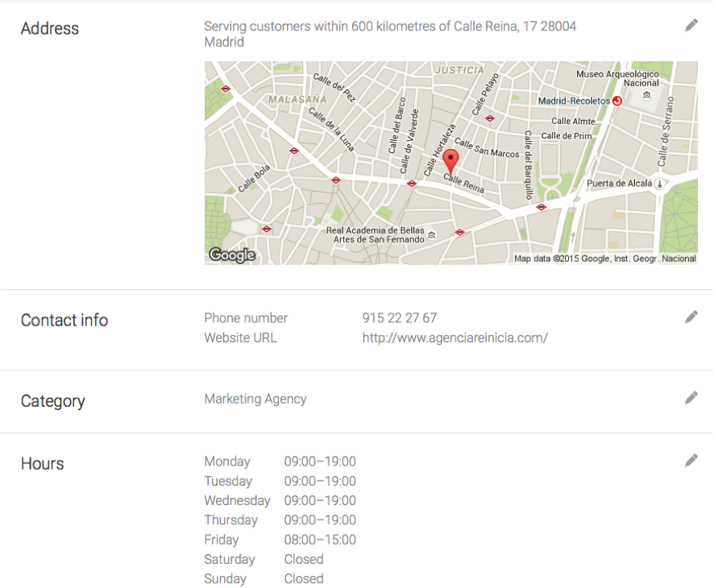Click the phone number 915 22 27 67
Screen dimensions: 714x588
[400, 318]
